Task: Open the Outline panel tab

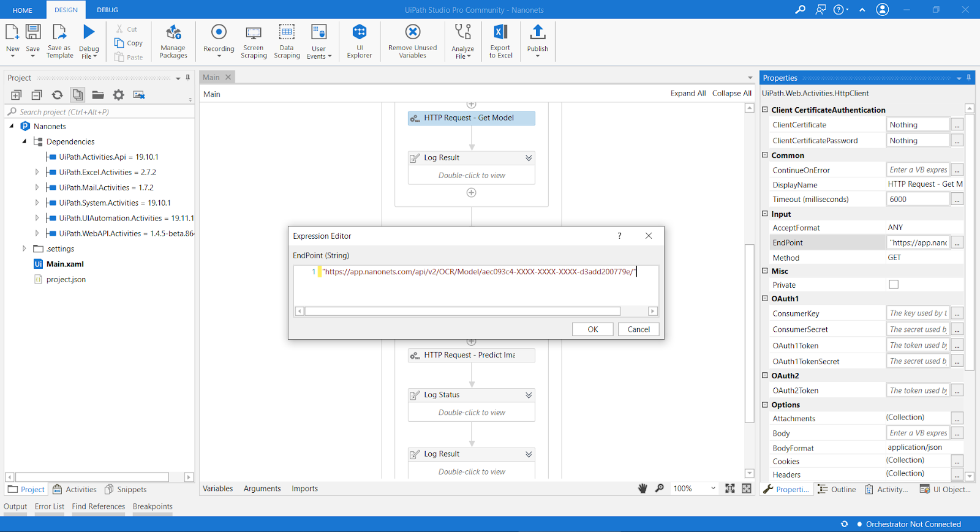Action: coord(837,490)
